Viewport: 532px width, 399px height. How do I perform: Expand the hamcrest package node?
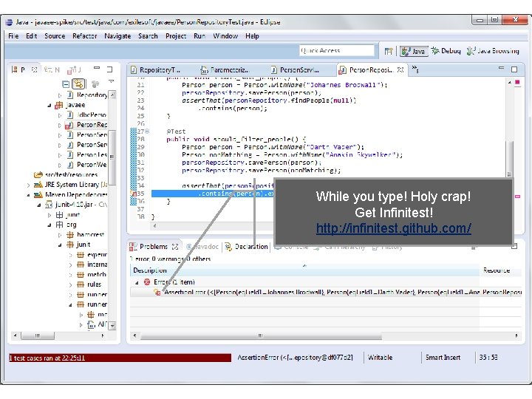(x=60, y=235)
